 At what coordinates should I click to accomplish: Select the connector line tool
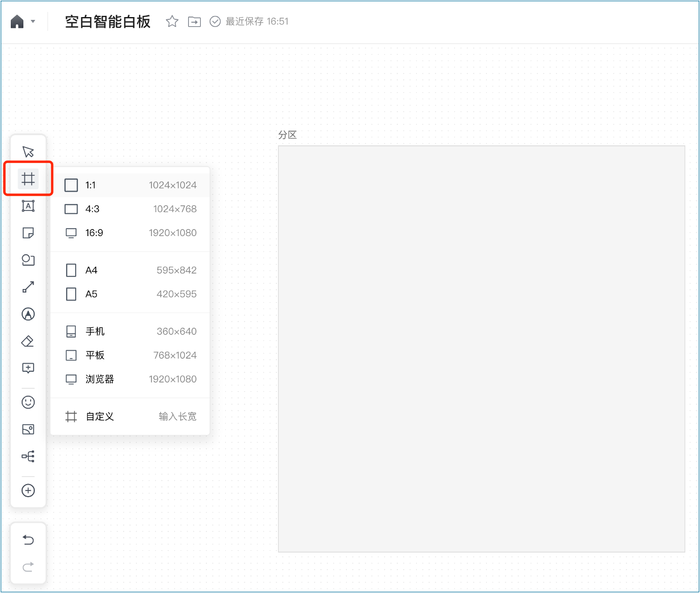28,287
